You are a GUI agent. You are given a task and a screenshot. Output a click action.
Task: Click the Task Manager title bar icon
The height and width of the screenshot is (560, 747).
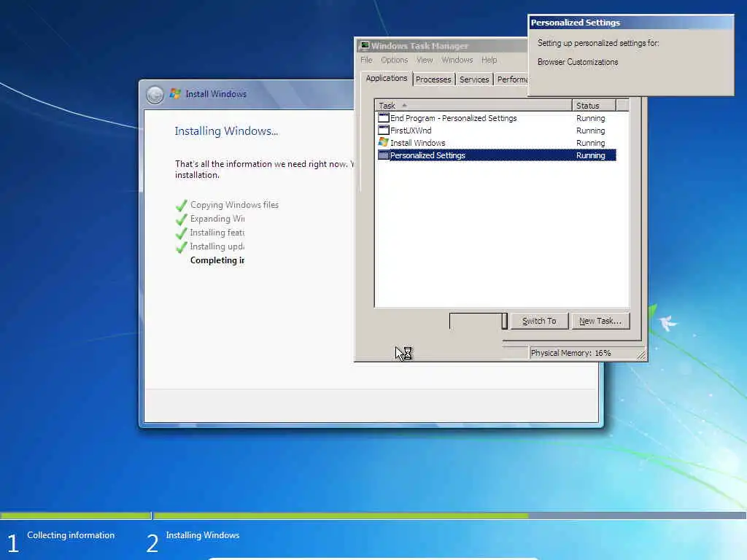(x=365, y=46)
